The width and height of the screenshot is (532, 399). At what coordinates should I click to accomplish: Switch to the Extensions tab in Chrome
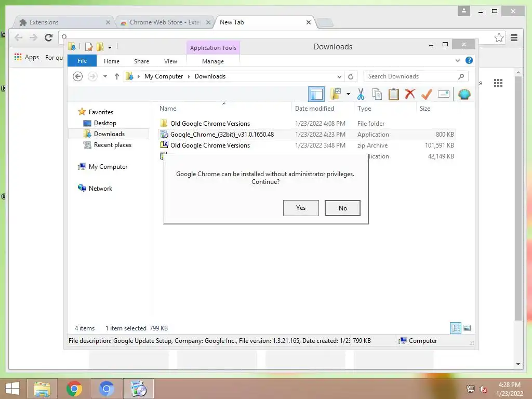(64, 22)
